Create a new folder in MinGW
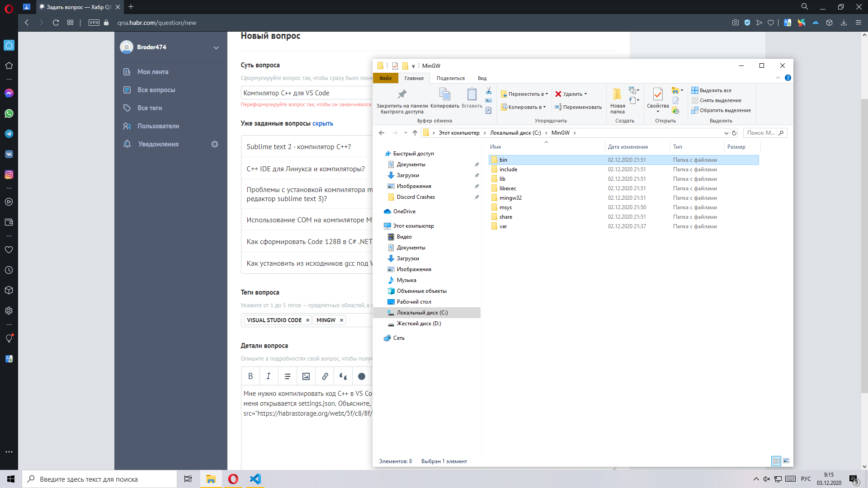The height and width of the screenshot is (488, 868). [x=617, y=101]
